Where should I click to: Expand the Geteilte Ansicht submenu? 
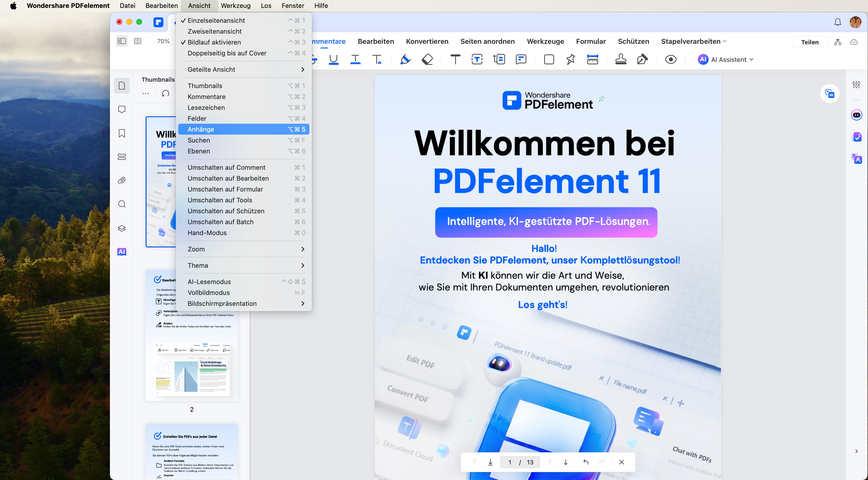(x=244, y=69)
